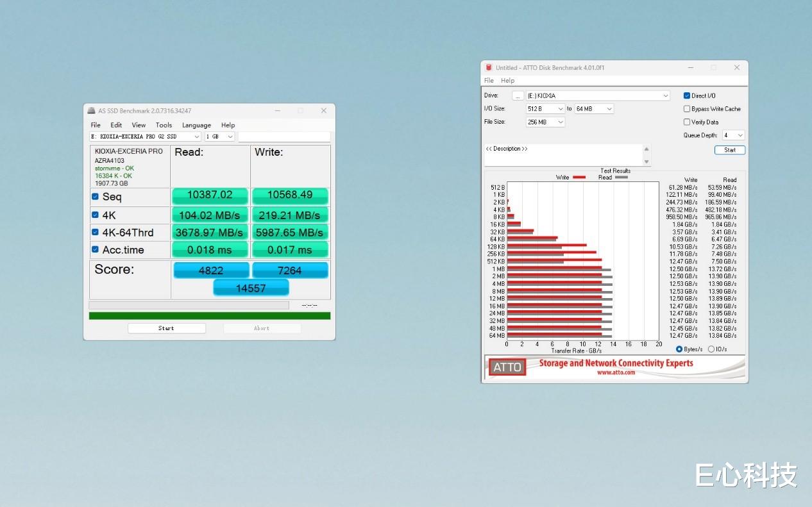The image size is (812, 507).
Task: Open the Language menu in AS SSD Benchmark
Action: point(196,125)
